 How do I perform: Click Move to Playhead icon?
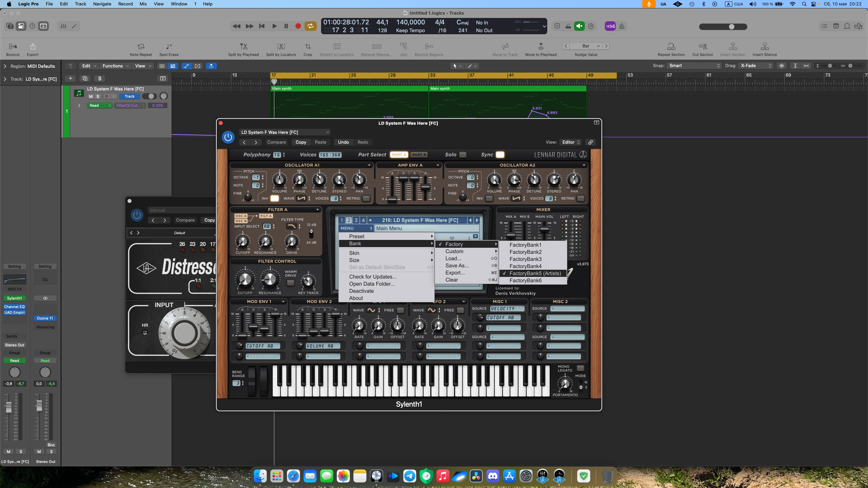tap(541, 46)
